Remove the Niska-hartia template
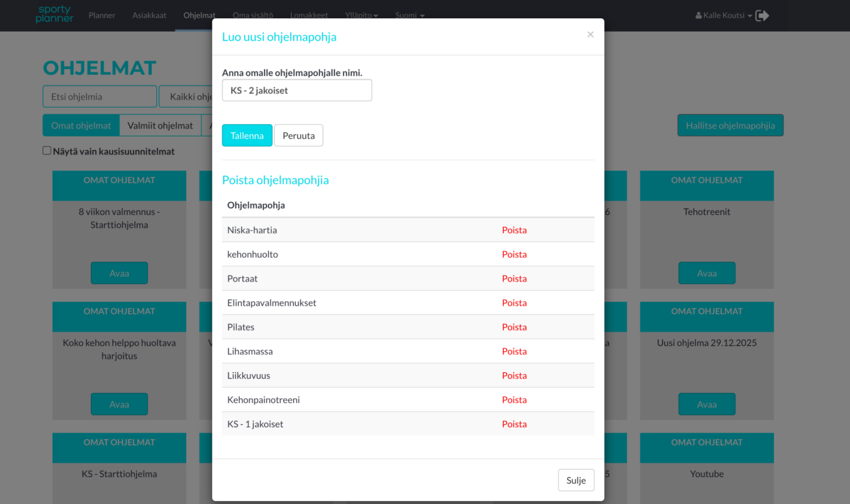The width and height of the screenshot is (850, 504). [514, 230]
